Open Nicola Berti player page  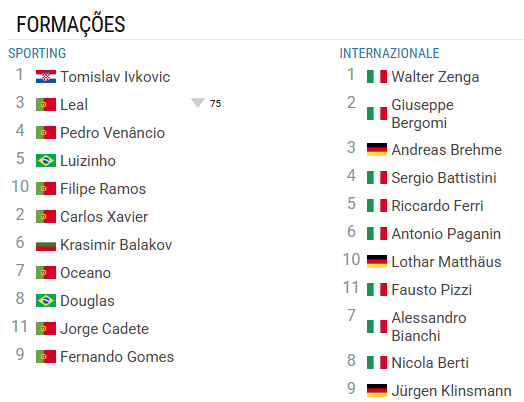430,363
